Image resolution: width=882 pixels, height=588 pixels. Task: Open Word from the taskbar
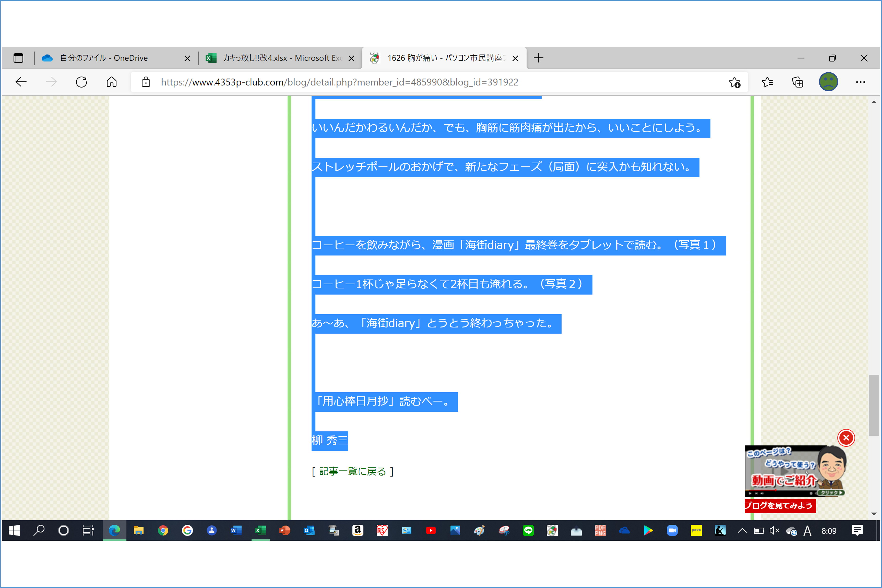(236, 530)
